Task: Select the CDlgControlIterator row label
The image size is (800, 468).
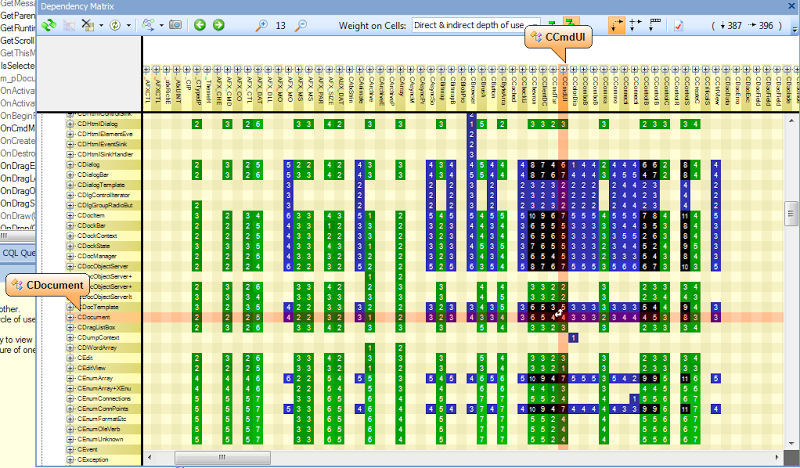Action: pos(104,195)
